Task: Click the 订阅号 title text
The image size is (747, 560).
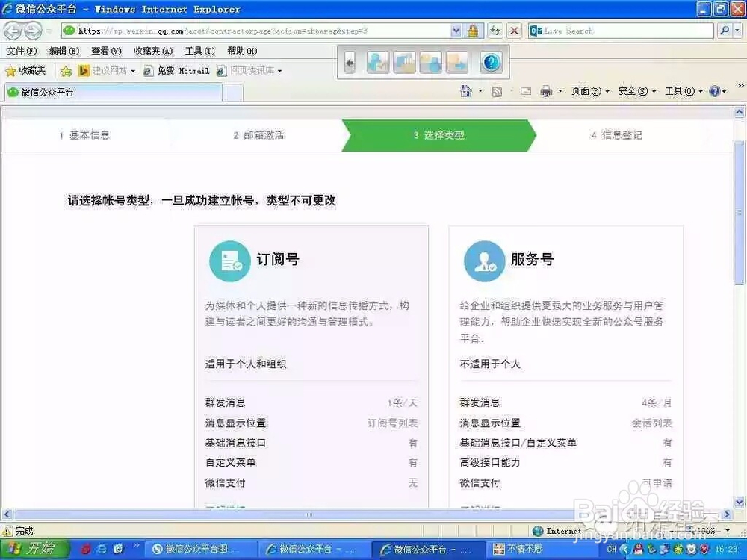Action: [278, 260]
